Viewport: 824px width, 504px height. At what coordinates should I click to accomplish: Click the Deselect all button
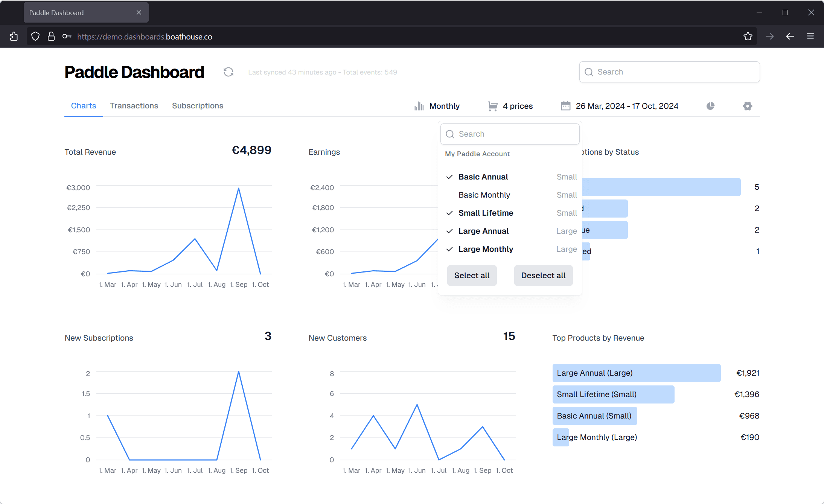[542, 275]
